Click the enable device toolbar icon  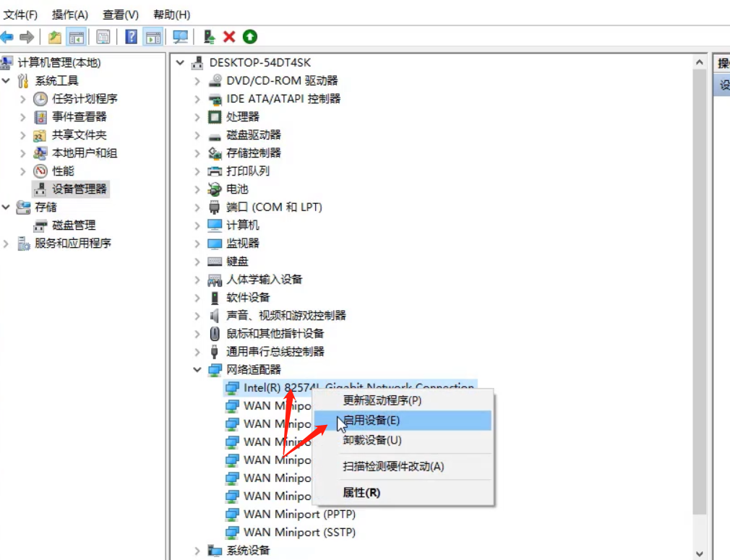click(210, 36)
